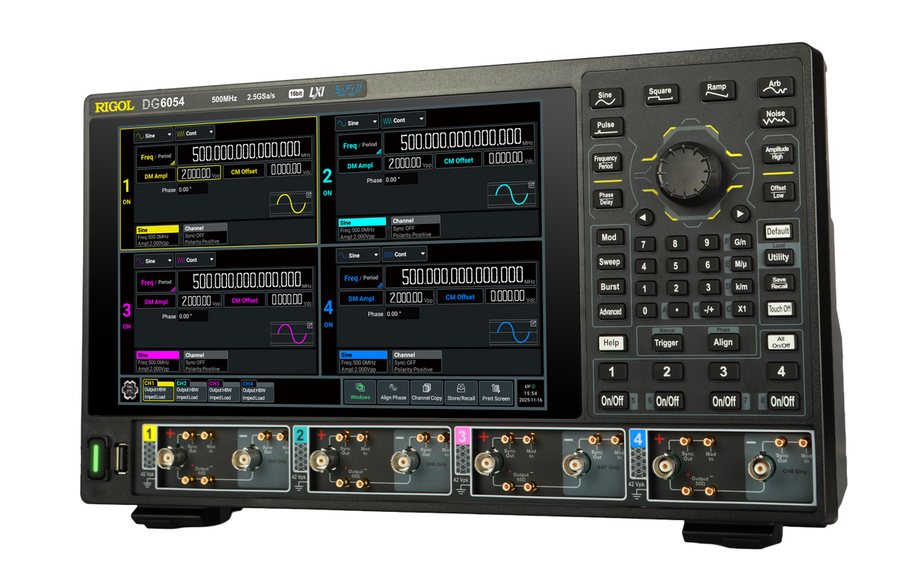
Task: Open channel 4 Sine waveform dropdown
Action: pyautogui.click(x=358, y=255)
